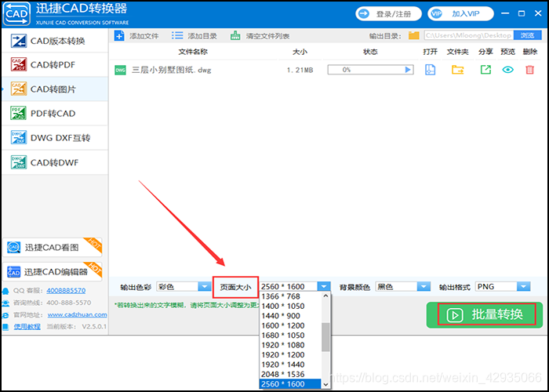Choose 1920 * 1200 page size
Screen dimensions: 549x392
(290, 355)
